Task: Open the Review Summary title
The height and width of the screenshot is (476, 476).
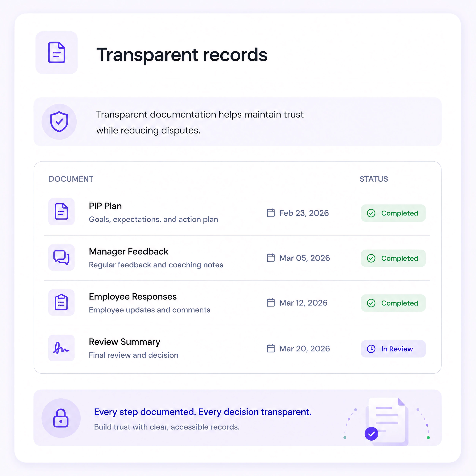Action: (x=125, y=342)
